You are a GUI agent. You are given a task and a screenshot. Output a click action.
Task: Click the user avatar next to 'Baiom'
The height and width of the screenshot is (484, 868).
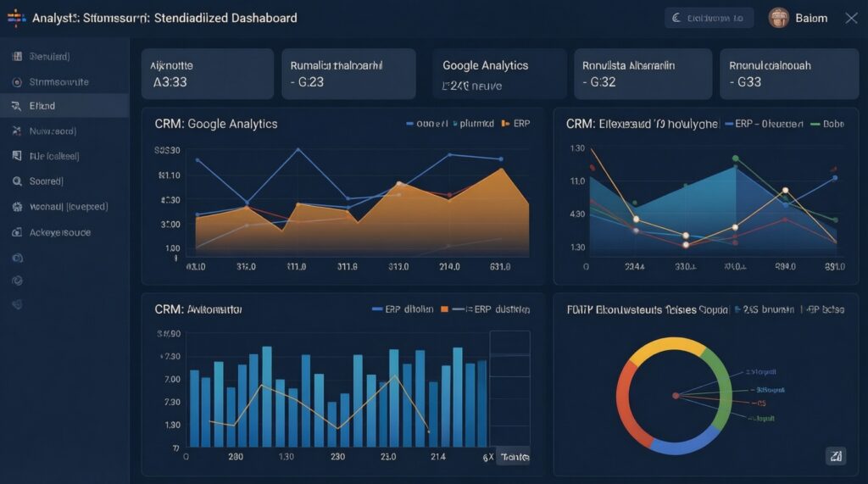778,17
